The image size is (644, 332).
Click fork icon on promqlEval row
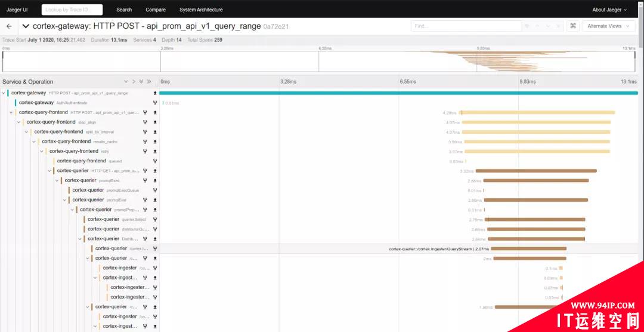(145, 200)
